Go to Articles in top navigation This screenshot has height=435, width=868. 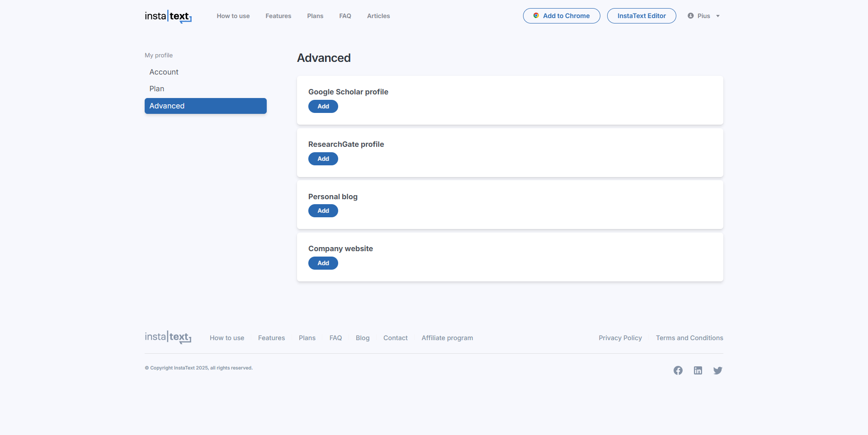point(378,16)
